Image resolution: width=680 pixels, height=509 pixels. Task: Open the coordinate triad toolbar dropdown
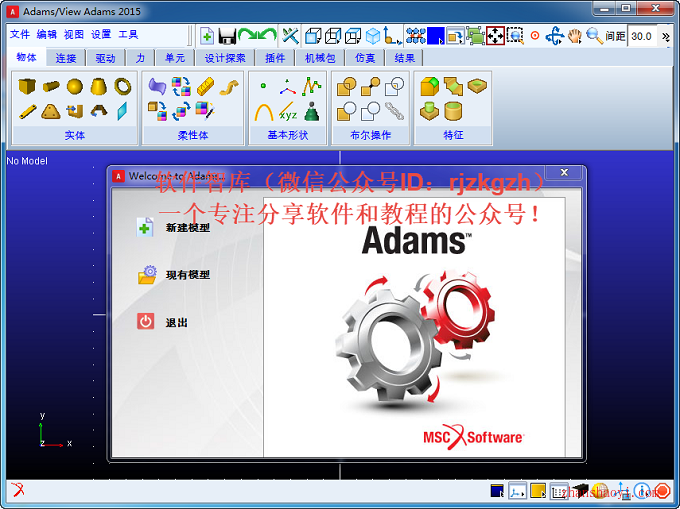pos(392,35)
